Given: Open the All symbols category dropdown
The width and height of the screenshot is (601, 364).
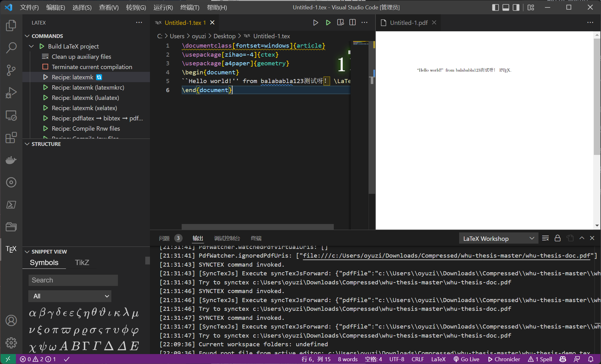Looking at the screenshot, I should (x=70, y=296).
